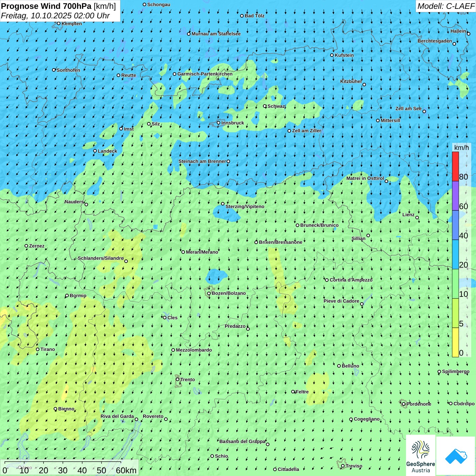
Task: Click the Reutte city label
Action: point(129,75)
